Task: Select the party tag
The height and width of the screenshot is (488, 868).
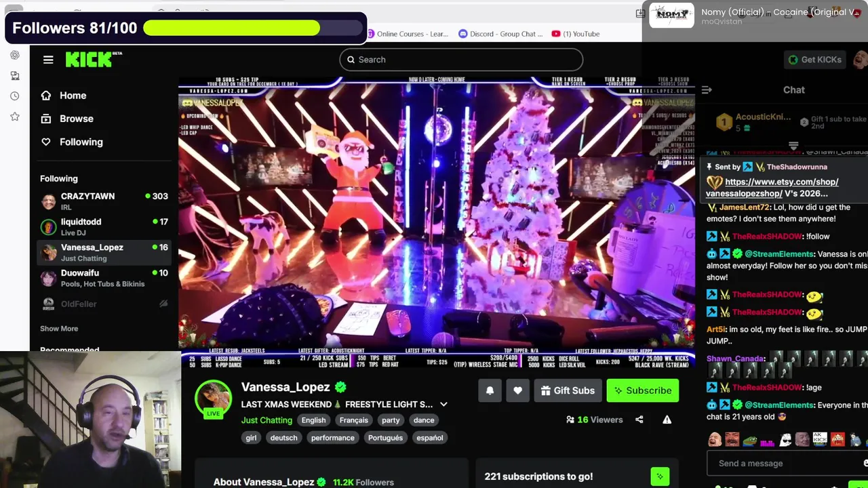Action: [391, 420]
